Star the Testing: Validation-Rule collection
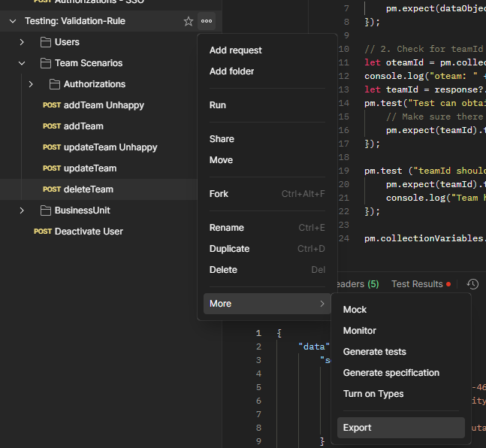Viewport: 486px width, 448px height. click(x=189, y=21)
